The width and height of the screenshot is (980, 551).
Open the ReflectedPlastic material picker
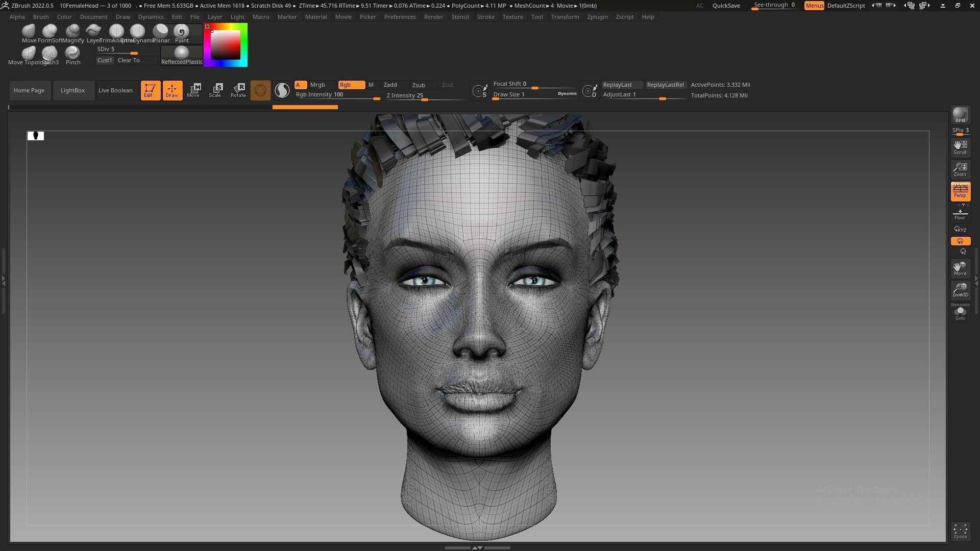pos(182,55)
